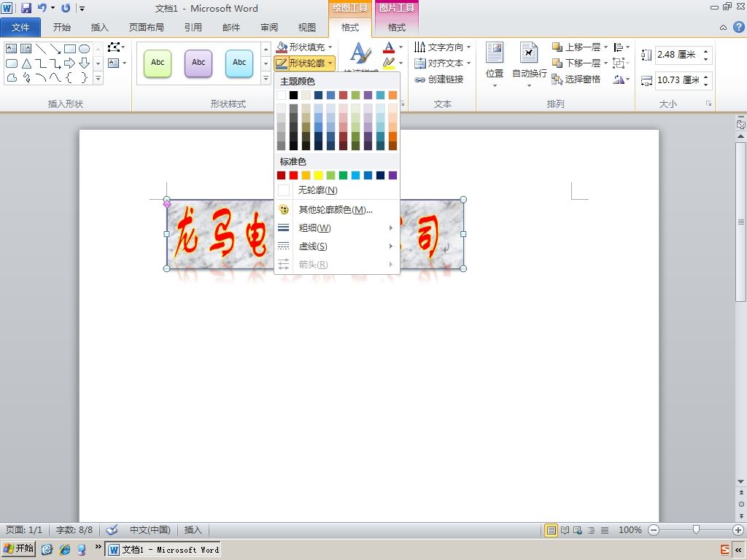Open the 下移一层 send backward dropdown
This screenshot has height=560, width=747.
pos(606,63)
